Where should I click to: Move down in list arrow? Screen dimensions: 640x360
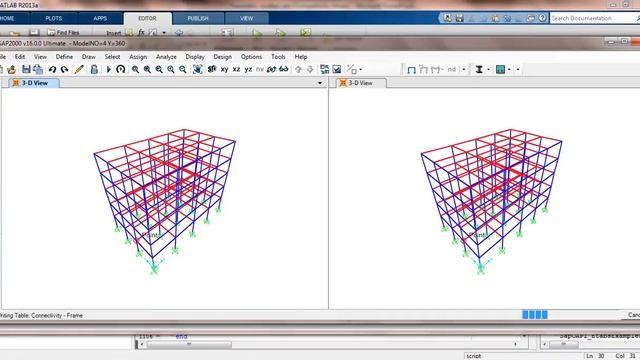click(310, 69)
